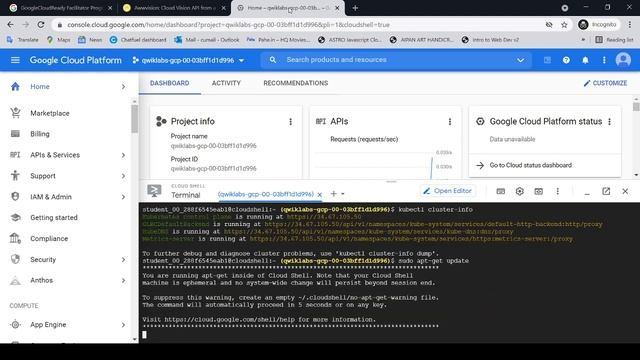
Task: Open the Cloud Shell more options menu
Action: (558, 191)
